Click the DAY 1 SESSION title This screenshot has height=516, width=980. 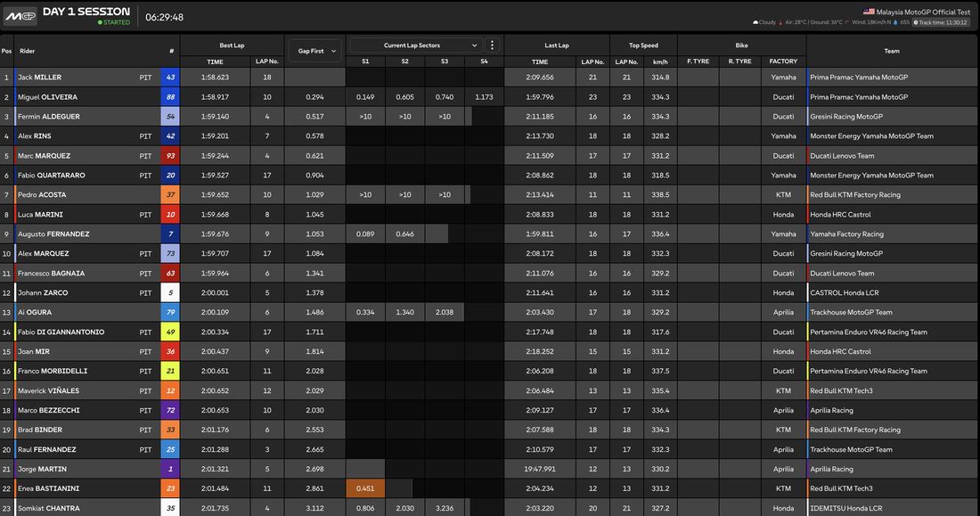coord(86,12)
